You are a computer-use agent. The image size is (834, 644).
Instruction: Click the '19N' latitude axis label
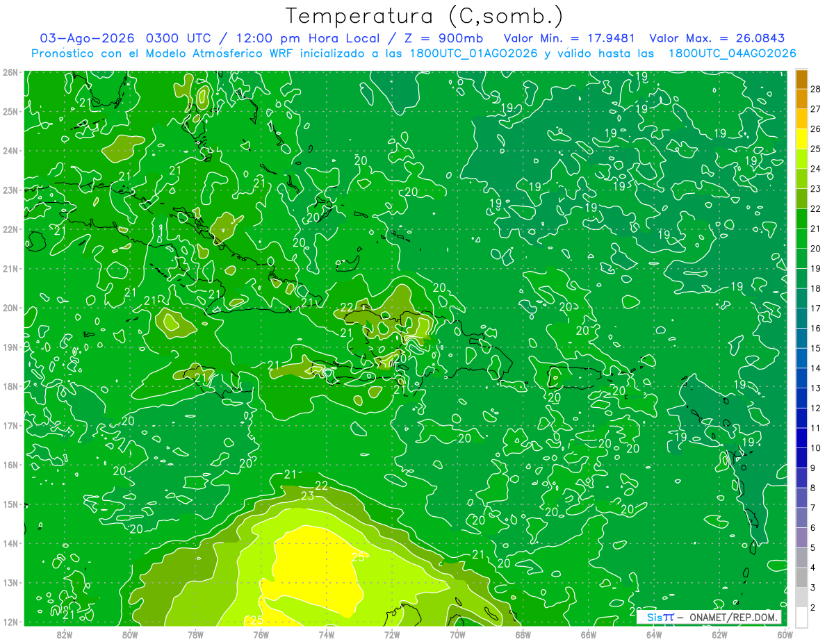click(x=10, y=347)
